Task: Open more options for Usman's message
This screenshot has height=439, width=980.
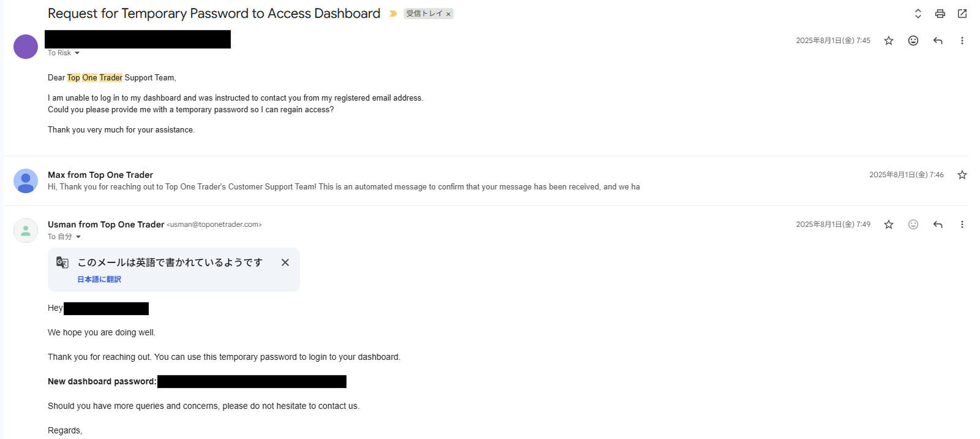Action: (x=962, y=224)
